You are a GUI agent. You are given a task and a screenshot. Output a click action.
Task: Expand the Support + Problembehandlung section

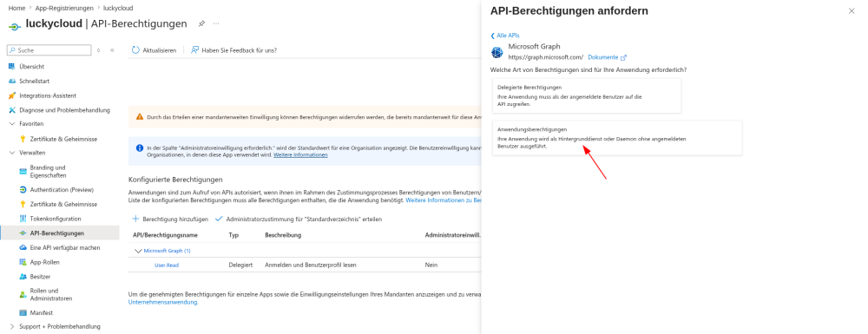[x=12, y=326]
